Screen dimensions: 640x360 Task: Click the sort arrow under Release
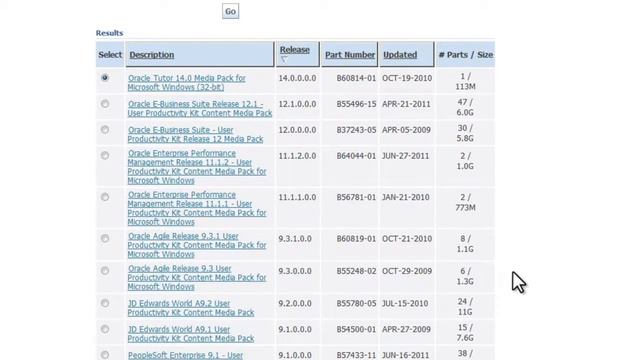pyautogui.click(x=284, y=60)
